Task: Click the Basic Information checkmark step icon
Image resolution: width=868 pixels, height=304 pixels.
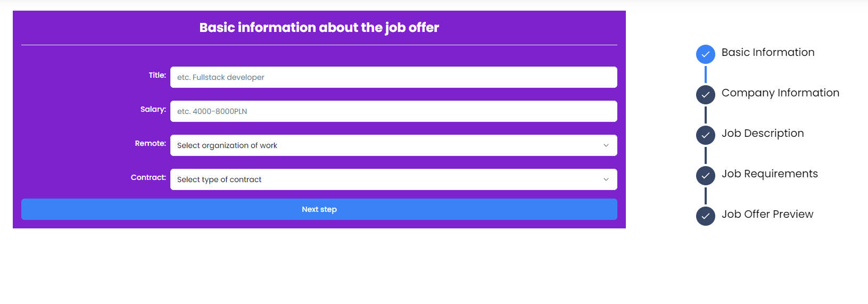Action: pyautogui.click(x=705, y=54)
